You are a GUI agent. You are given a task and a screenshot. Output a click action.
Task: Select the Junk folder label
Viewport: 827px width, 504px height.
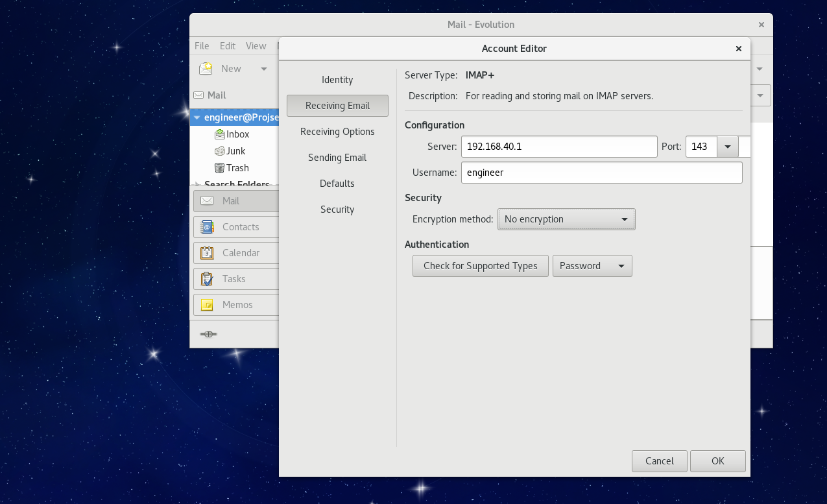[236, 151]
